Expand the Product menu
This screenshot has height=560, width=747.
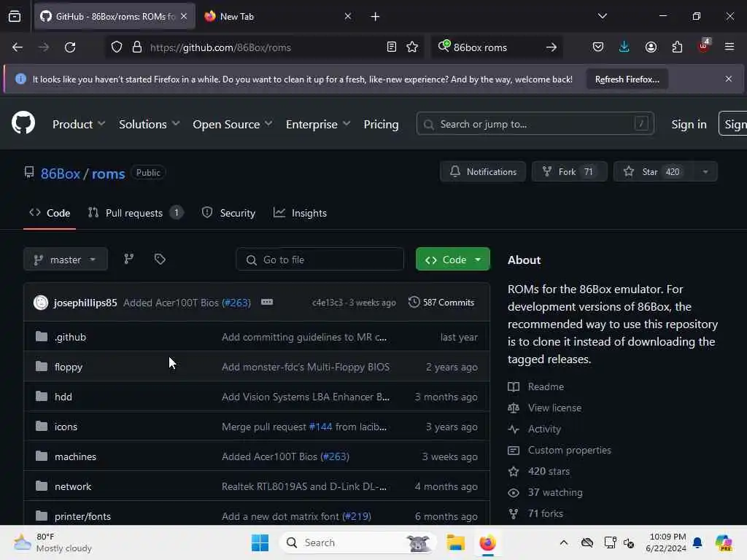(79, 124)
